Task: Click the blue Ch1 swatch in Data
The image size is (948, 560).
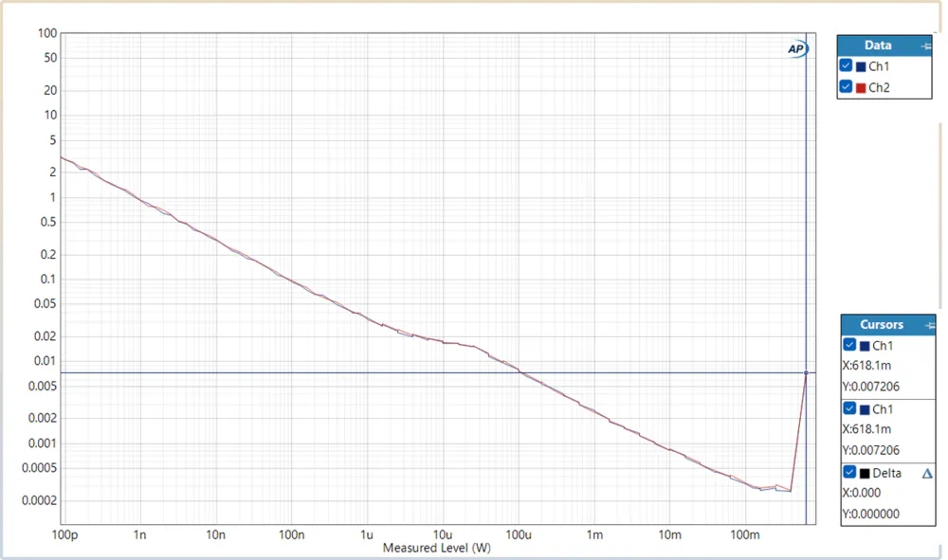Action: tap(861, 67)
